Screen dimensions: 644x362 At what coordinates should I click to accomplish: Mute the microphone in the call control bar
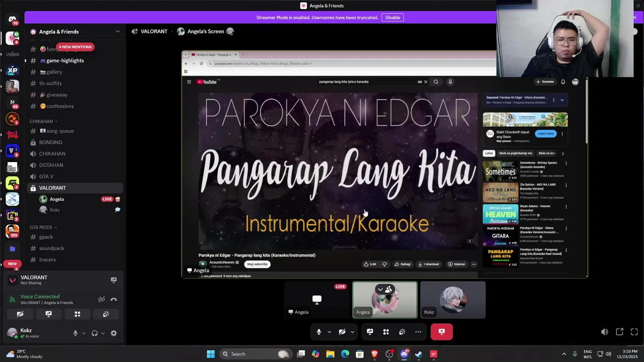318,332
